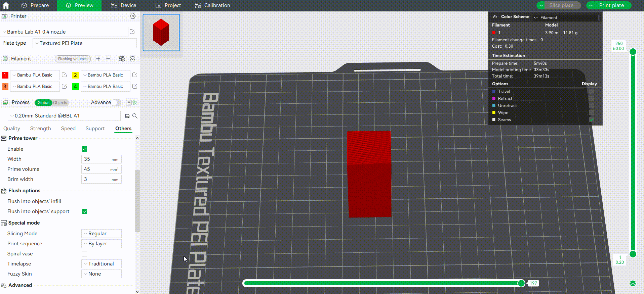Click the Prime tower Width input field
This screenshot has width=644, height=294.
pos(102,159)
